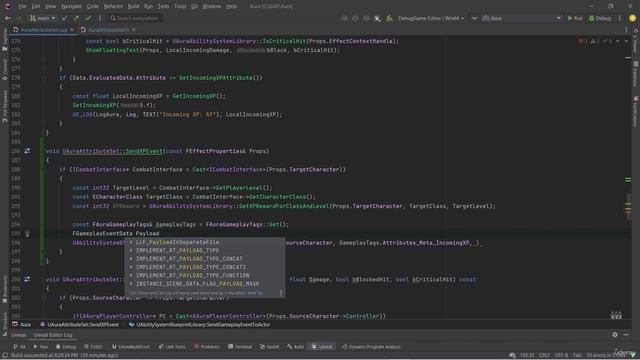The width and height of the screenshot is (640, 360).
Task: Open the TODO tool window
Action: 93,347
